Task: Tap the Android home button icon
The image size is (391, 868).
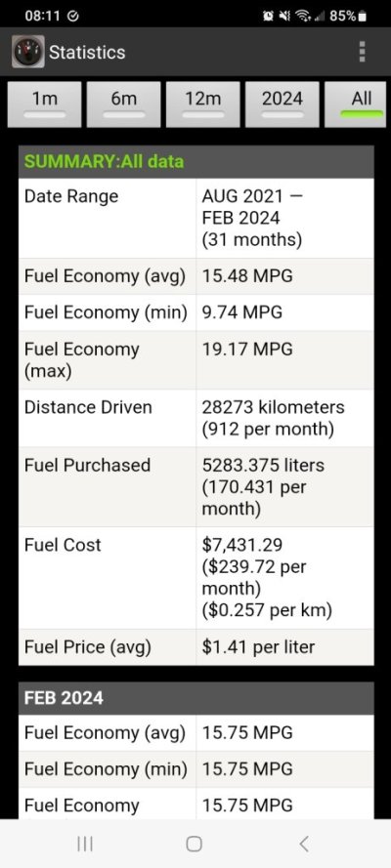Action: (195, 844)
